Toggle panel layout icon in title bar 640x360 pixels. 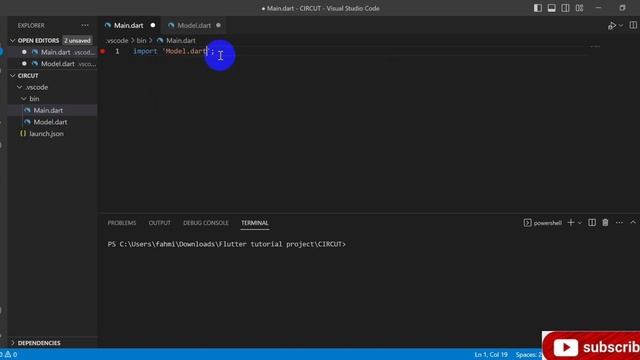(x=551, y=8)
